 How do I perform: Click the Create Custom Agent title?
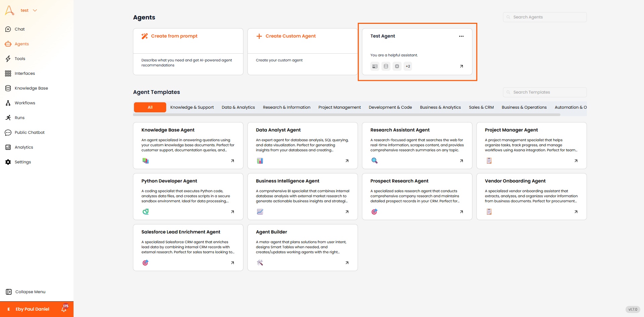click(291, 36)
